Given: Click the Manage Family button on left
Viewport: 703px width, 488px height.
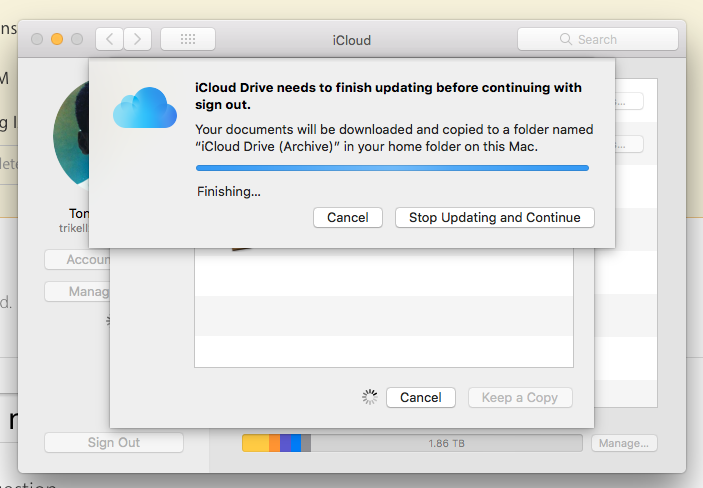Looking at the screenshot, I should click(x=77, y=292).
